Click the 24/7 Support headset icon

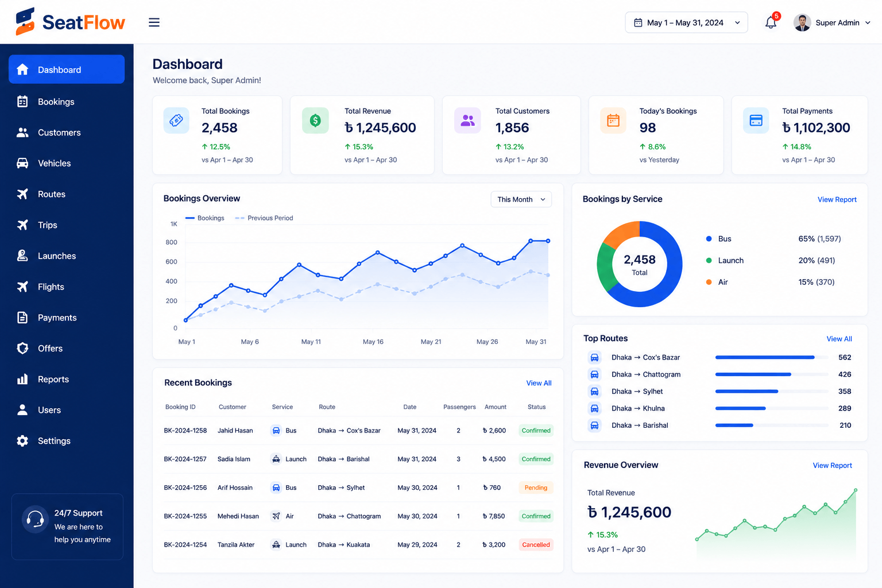(x=35, y=519)
